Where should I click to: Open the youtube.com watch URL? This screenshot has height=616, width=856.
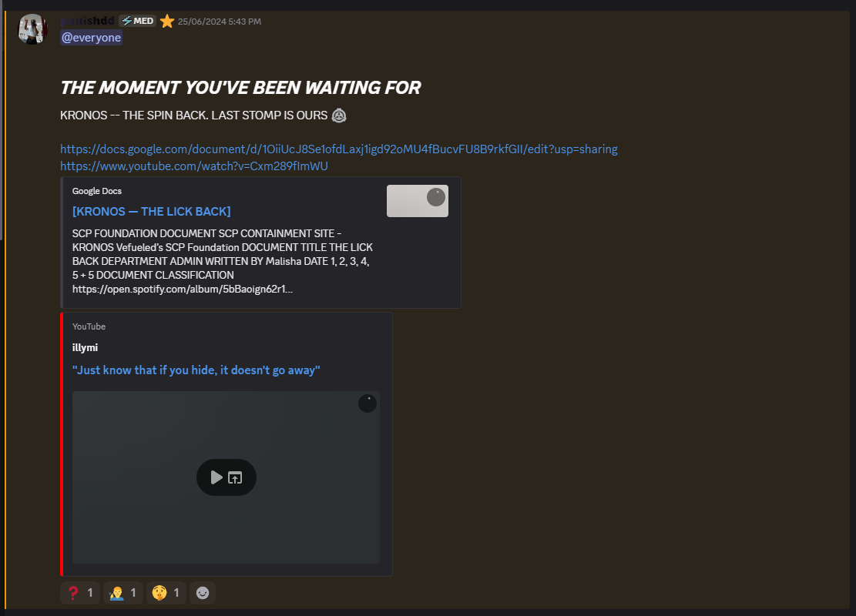(x=194, y=166)
